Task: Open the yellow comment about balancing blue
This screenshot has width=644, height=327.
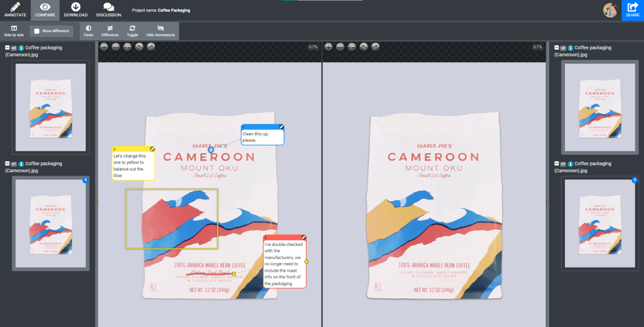Action: point(134,163)
